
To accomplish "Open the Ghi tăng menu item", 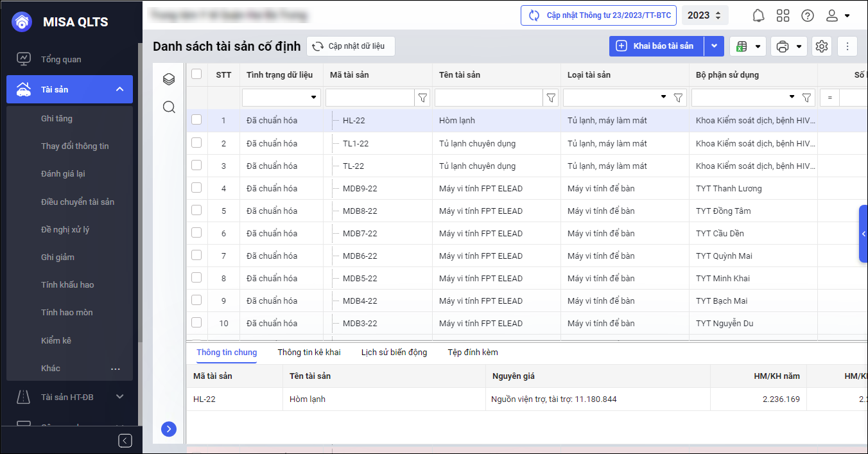I will (56, 118).
